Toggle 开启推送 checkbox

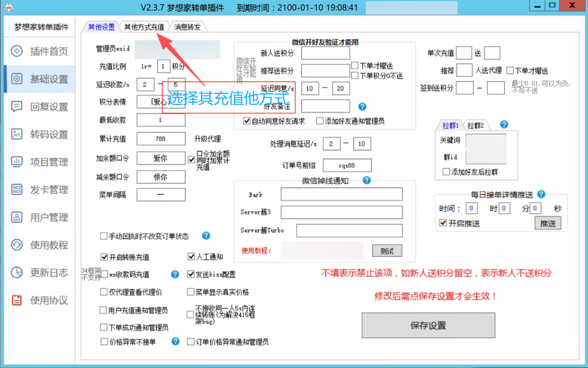click(443, 223)
